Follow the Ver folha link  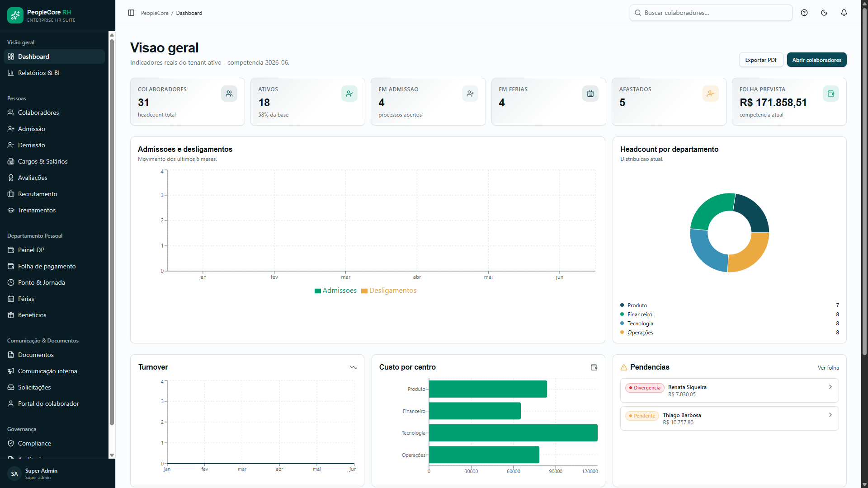pos(828,368)
